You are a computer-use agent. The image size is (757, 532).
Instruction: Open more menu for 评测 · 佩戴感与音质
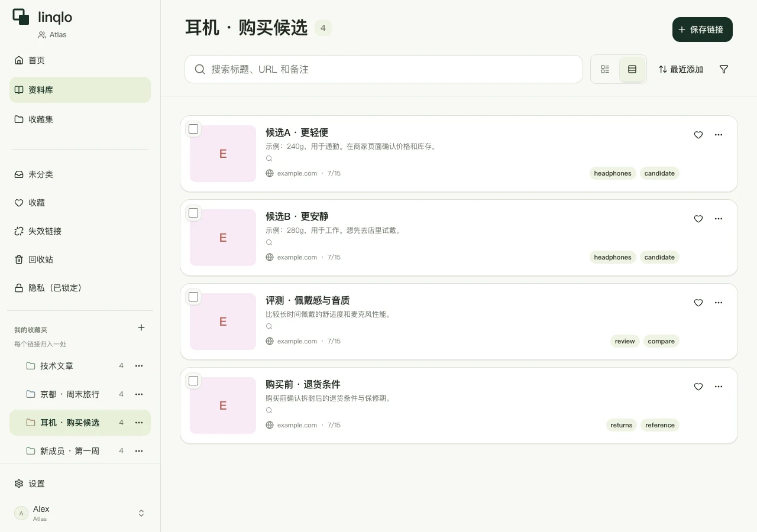click(719, 303)
